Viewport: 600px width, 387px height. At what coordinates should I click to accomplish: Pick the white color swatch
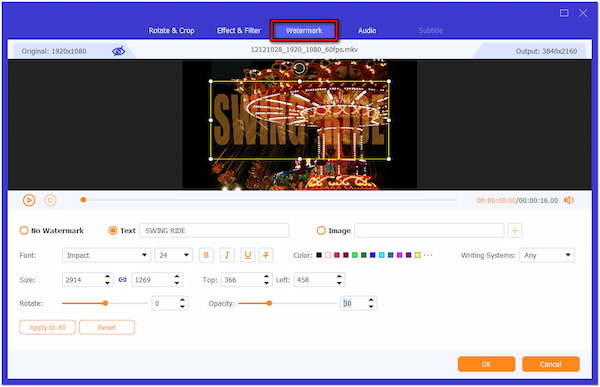point(328,255)
